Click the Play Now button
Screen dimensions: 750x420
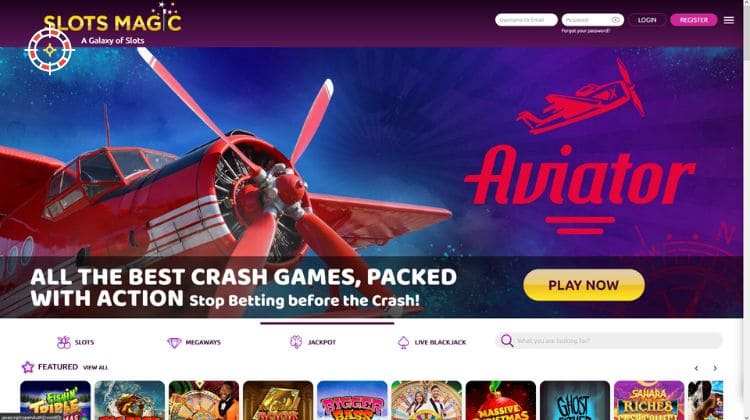(584, 285)
